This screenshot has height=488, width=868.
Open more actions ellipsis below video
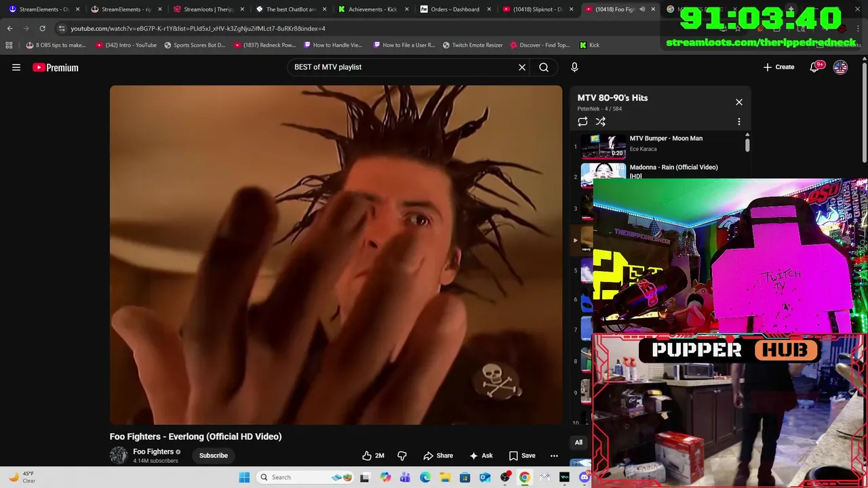(x=554, y=455)
